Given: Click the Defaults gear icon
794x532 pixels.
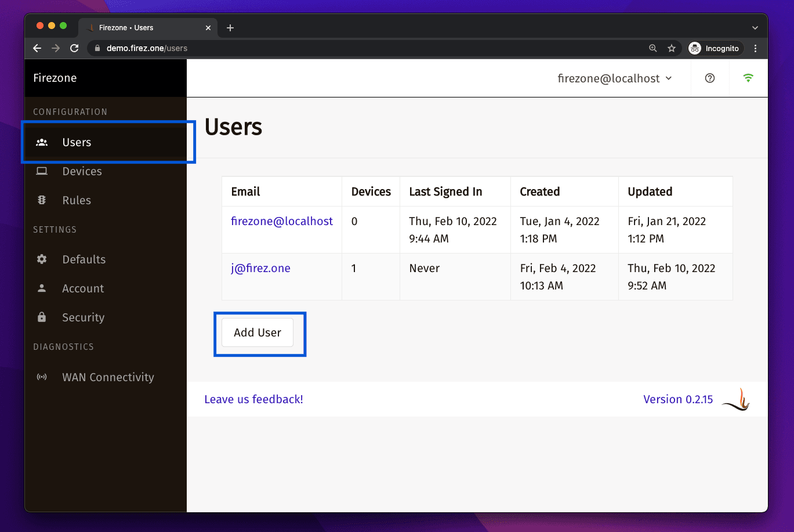Looking at the screenshot, I should pos(42,259).
